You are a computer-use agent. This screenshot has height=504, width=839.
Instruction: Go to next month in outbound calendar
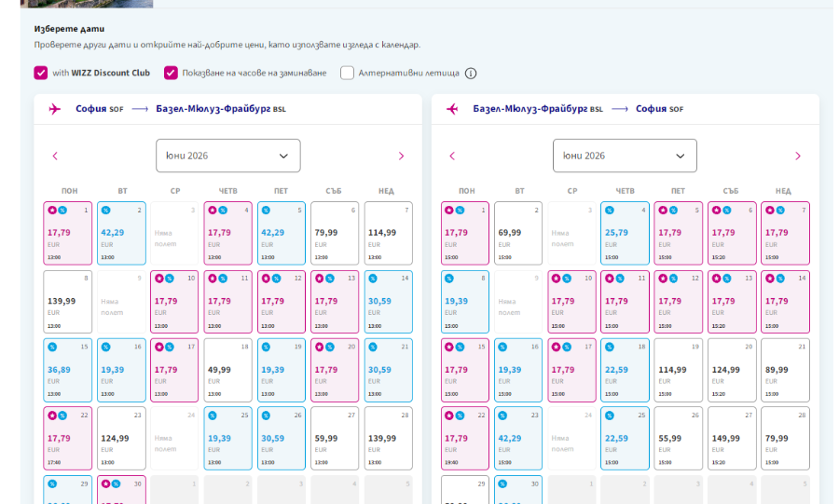point(401,157)
